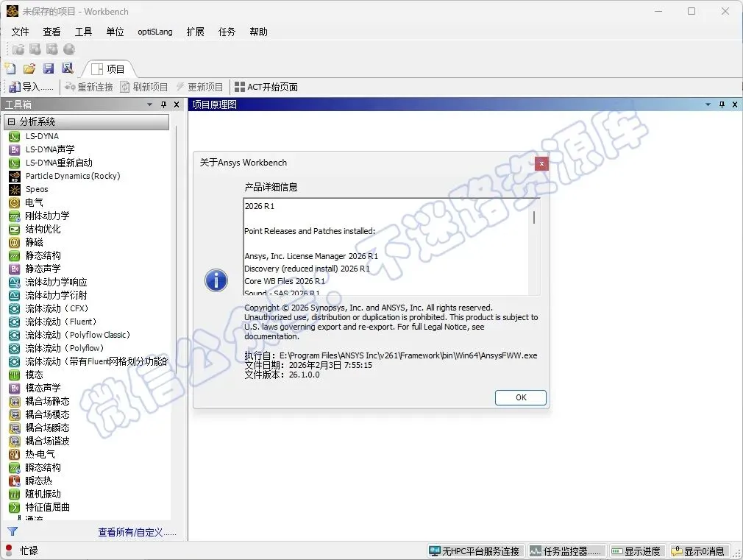Click the Refresh Project (刷新项目) button
743x560 pixels.
144,87
